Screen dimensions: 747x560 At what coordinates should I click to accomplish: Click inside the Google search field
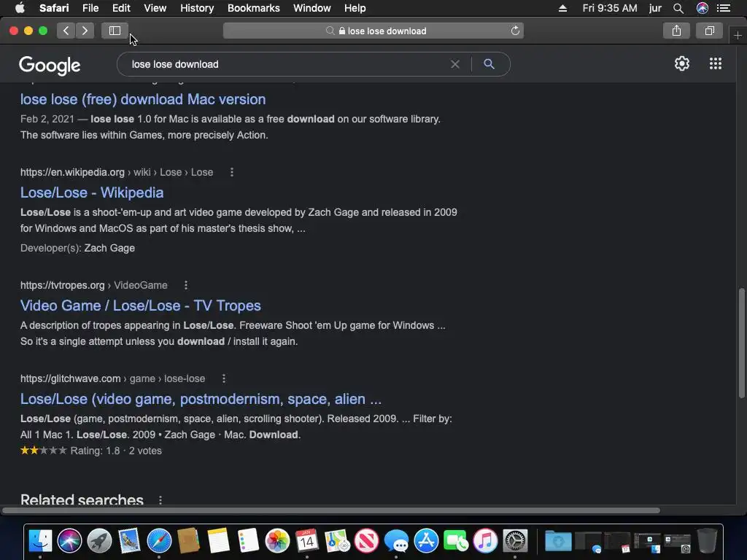[x=286, y=64]
